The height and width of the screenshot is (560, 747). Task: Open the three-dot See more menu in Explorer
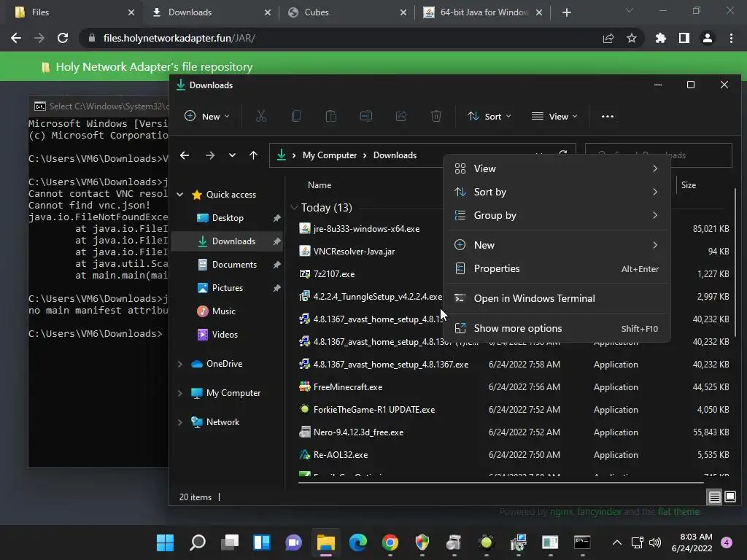(608, 116)
